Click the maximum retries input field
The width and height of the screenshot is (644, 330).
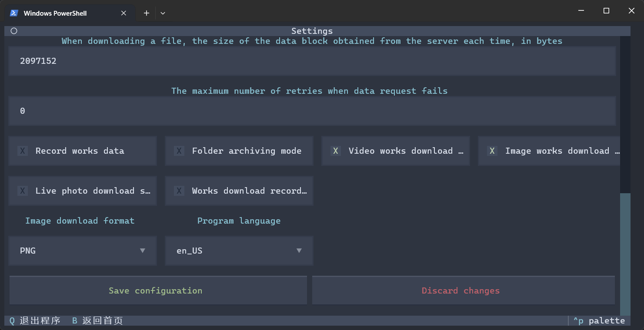coord(311,111)
